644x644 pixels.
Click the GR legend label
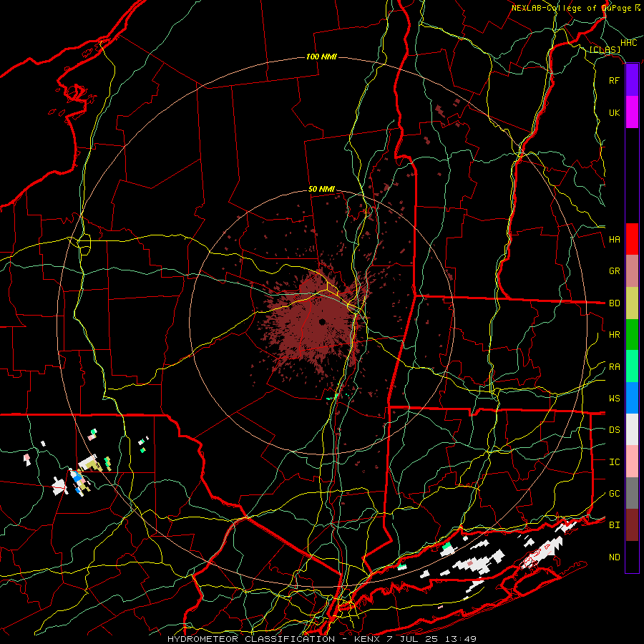(614, 271)
